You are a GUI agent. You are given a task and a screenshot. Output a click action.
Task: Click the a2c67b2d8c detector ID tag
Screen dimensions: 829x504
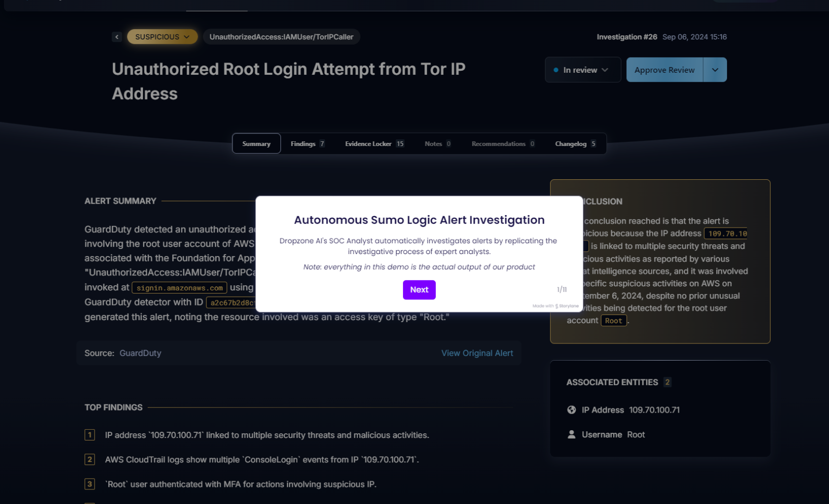click(x=231, y=302)
